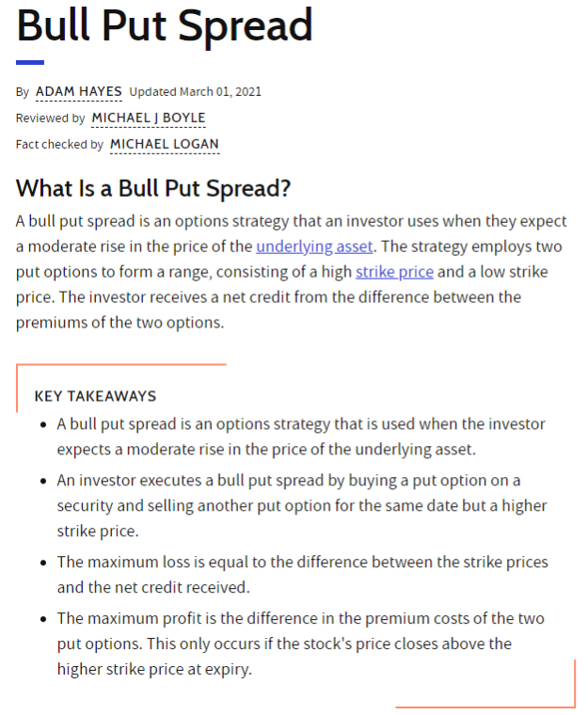The height and width of the screenshot is (715, 588).
Task: Click the Fact checked by label text
Action: pos(59,145)
